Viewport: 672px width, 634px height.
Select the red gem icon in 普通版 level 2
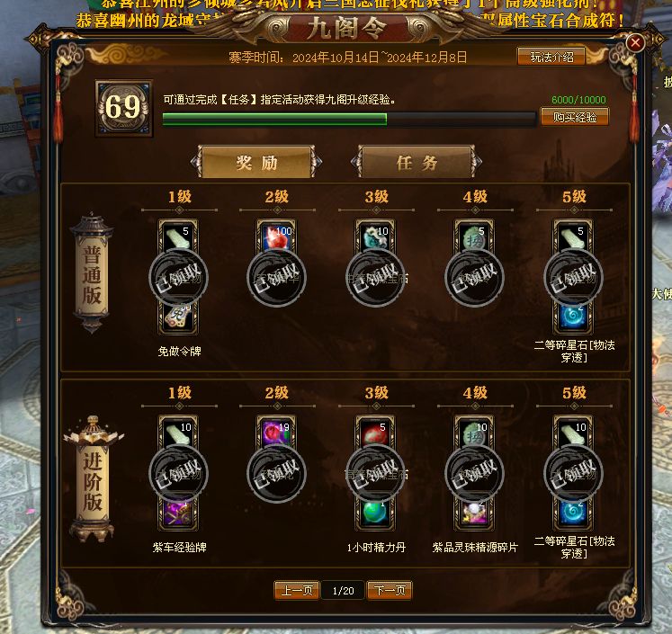[276, 237]
